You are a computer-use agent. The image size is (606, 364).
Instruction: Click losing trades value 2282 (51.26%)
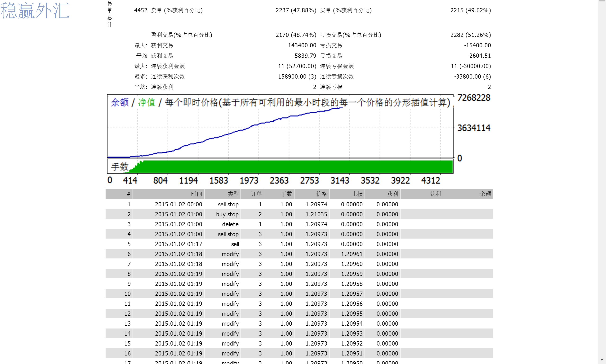click(470, 35)
